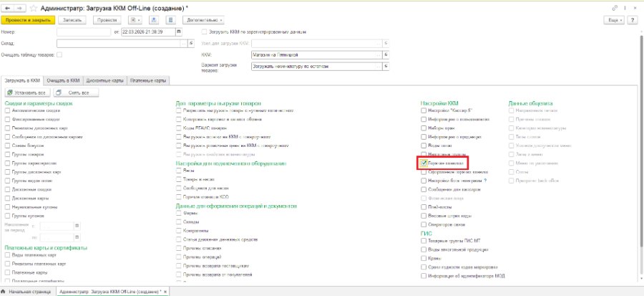This screenshot has width=644, height=296.
Task: Click the question mark hint beside Настройка блокировки
Action: click(x=485, y=181)
